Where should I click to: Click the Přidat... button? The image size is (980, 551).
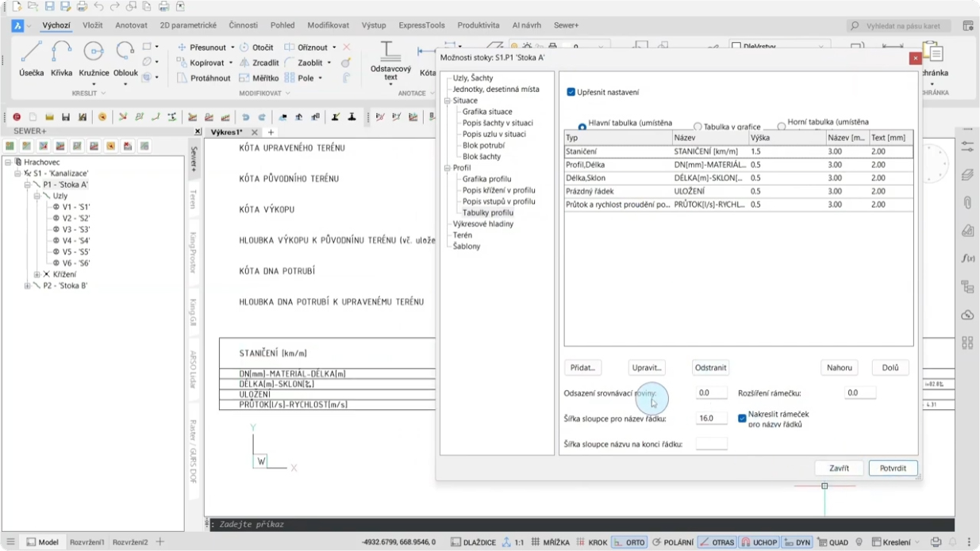pos(582,368)
